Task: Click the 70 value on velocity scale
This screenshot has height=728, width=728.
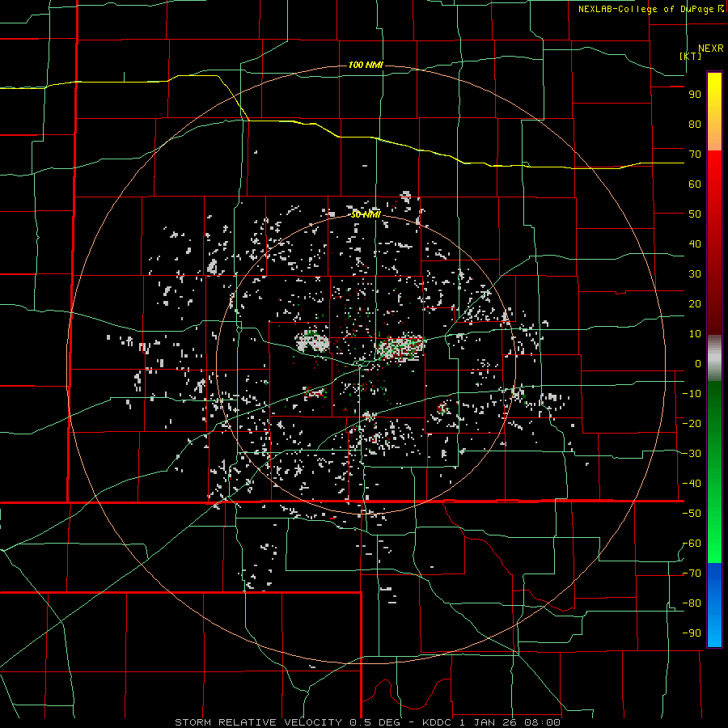Action: coord(695,154)
